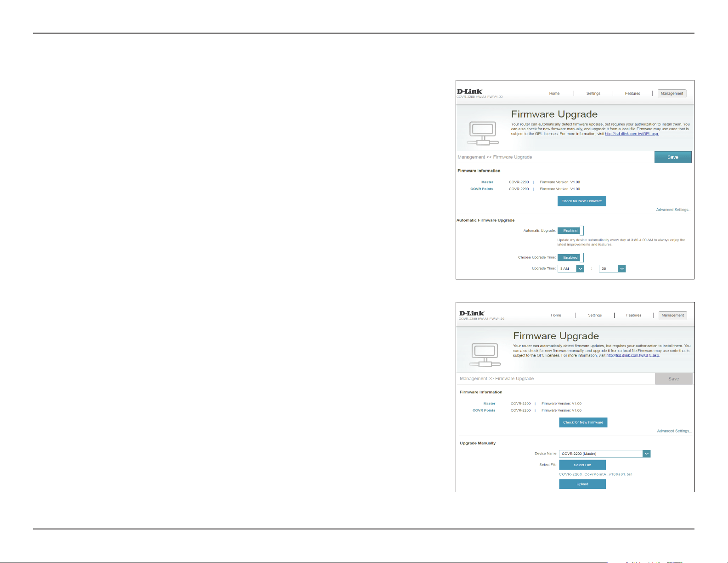728x563 pixels.
Task: Click the Master label in upper screenshot
Action: coord(487,182)
